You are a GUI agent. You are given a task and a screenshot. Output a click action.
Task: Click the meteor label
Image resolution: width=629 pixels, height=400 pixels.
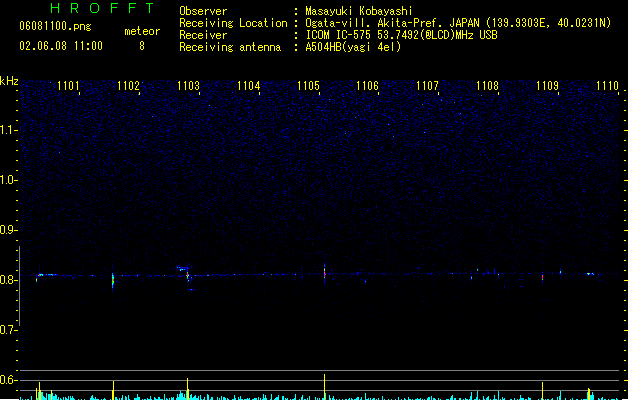click(142, 31)
